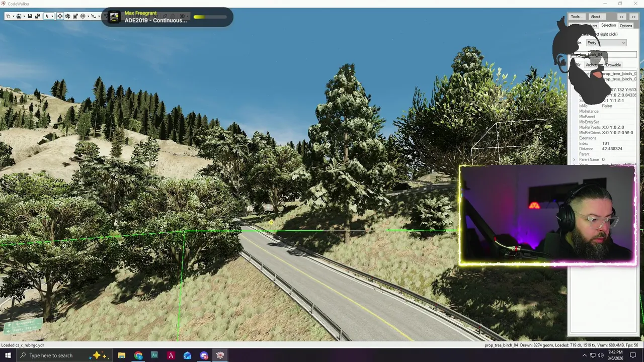Expand the Open file dropdown arrow

click(x=24, y=16)
